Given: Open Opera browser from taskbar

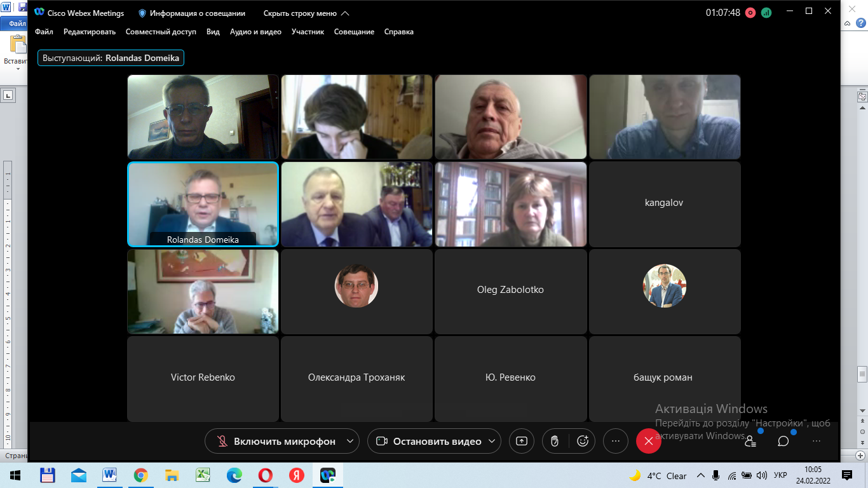Looking at the screenshot, I should [x=265, y=475].
